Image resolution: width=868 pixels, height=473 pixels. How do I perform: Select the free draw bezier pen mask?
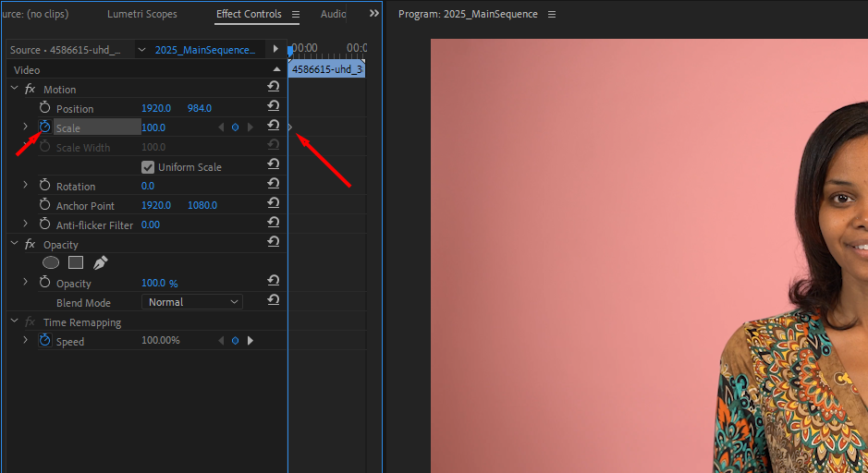tap(100, 262)
